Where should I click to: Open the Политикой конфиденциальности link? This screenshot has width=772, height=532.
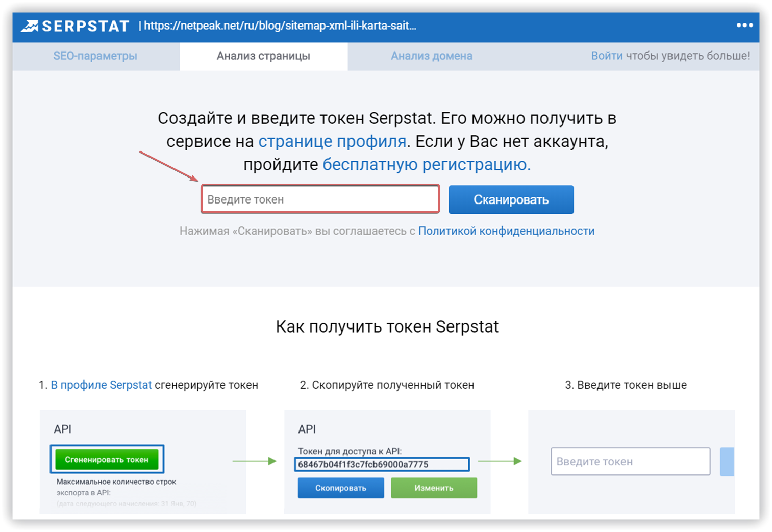[506, 231]
